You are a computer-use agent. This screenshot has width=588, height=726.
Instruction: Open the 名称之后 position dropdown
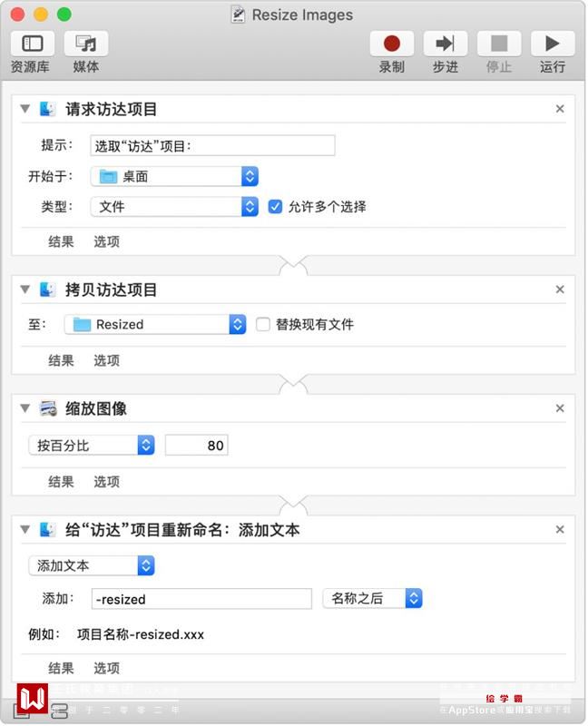point(372,598)
